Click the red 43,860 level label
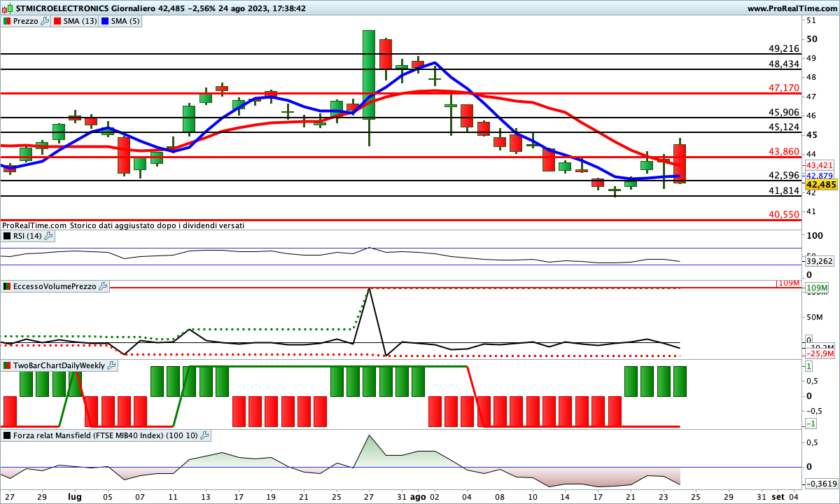 784,151
